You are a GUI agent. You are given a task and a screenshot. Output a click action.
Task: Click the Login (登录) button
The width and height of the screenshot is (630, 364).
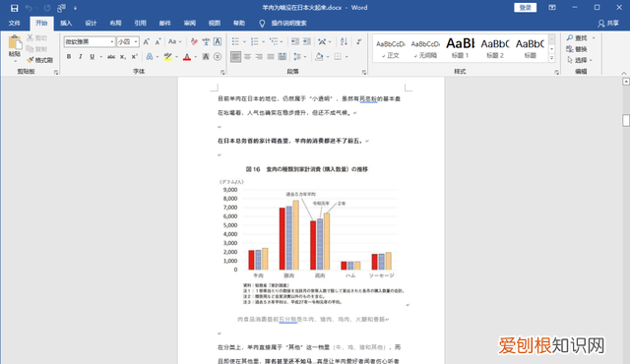pyautogui.click(x=525, y=8)
